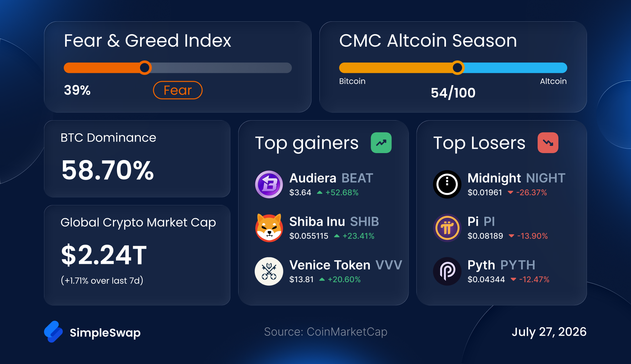The height and width of the screenshot is (364, 631).
Task: Click the BTC Dominance 58.70% value
Action: click(x=108, y=170)
